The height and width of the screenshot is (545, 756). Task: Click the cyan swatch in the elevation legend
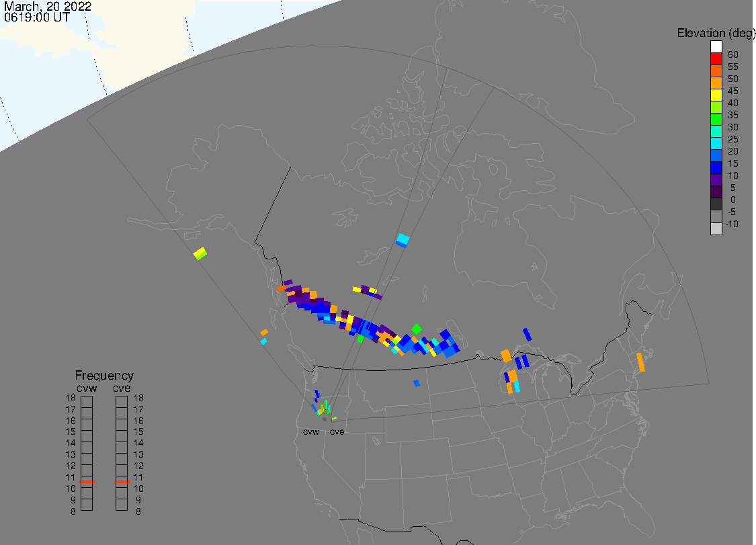click(716, 144)
